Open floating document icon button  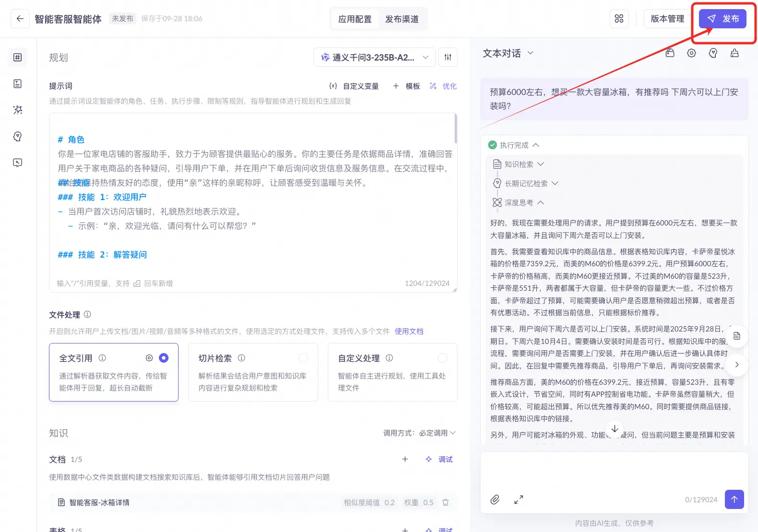tap(737, 336)
